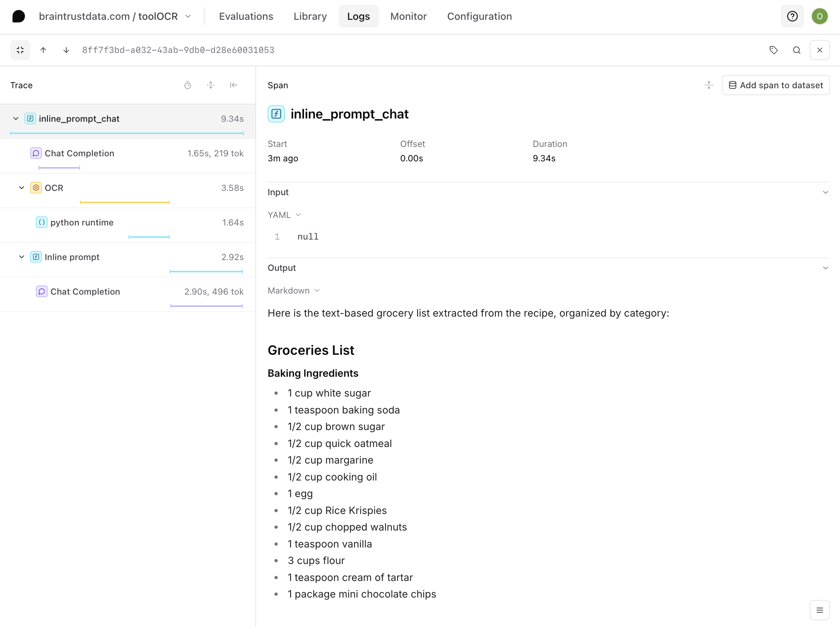Open the Markdown format dropdown
The height and width of the screenshot is (626, 840).
click(293, 291)
